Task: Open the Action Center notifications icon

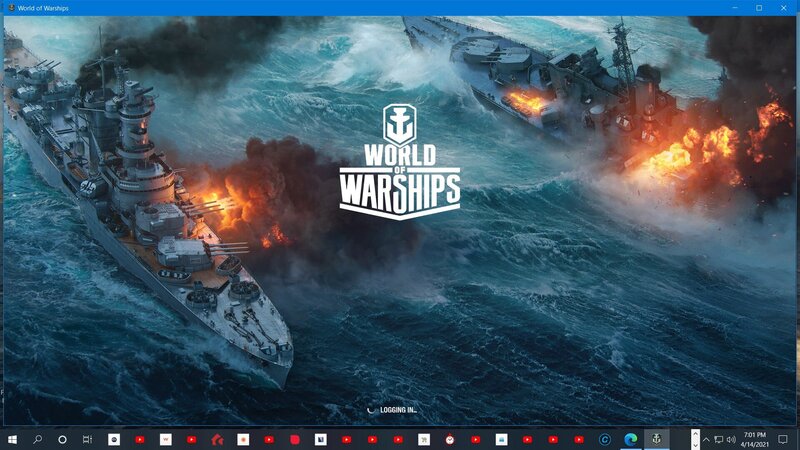Action: click(783, 439)
